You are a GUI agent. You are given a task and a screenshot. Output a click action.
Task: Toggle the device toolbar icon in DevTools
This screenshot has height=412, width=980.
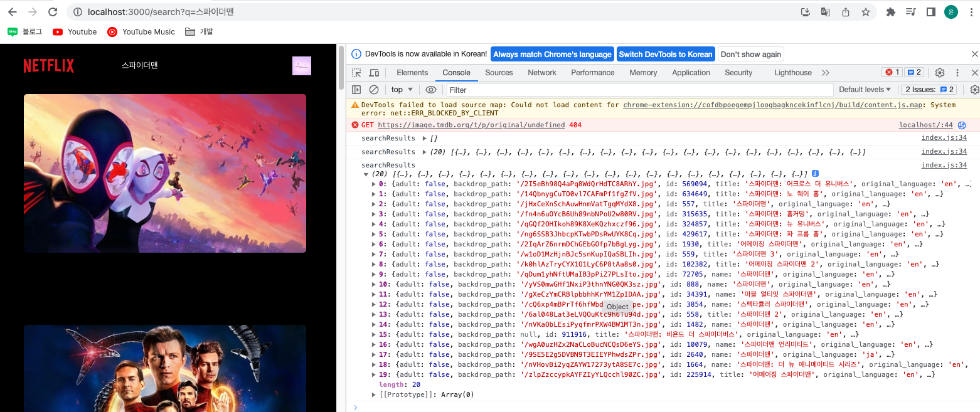(374, 73)
